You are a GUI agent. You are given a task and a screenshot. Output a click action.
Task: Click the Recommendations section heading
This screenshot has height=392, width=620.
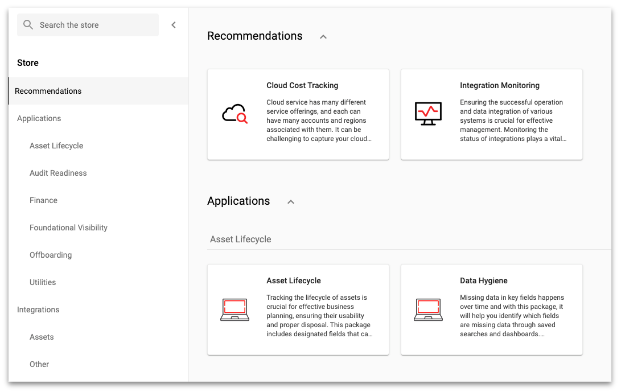pyautogui.click(x=255, y=36)
